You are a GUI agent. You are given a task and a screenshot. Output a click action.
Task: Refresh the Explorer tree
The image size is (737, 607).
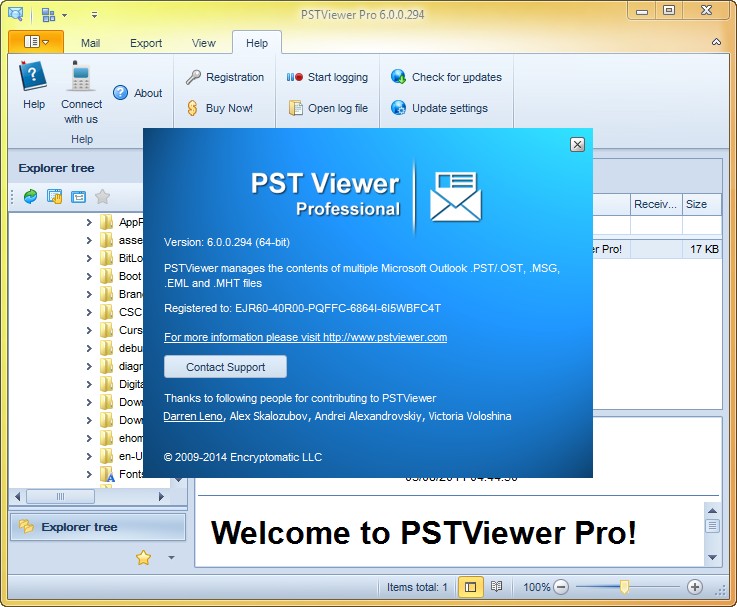tap(31, 197)
